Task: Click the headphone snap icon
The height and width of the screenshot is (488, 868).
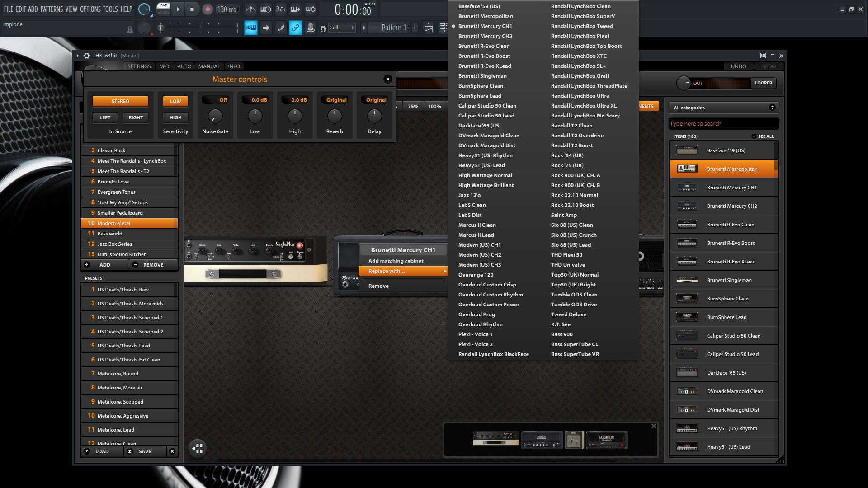Action: pyautogui.click(x=323, y=28)
